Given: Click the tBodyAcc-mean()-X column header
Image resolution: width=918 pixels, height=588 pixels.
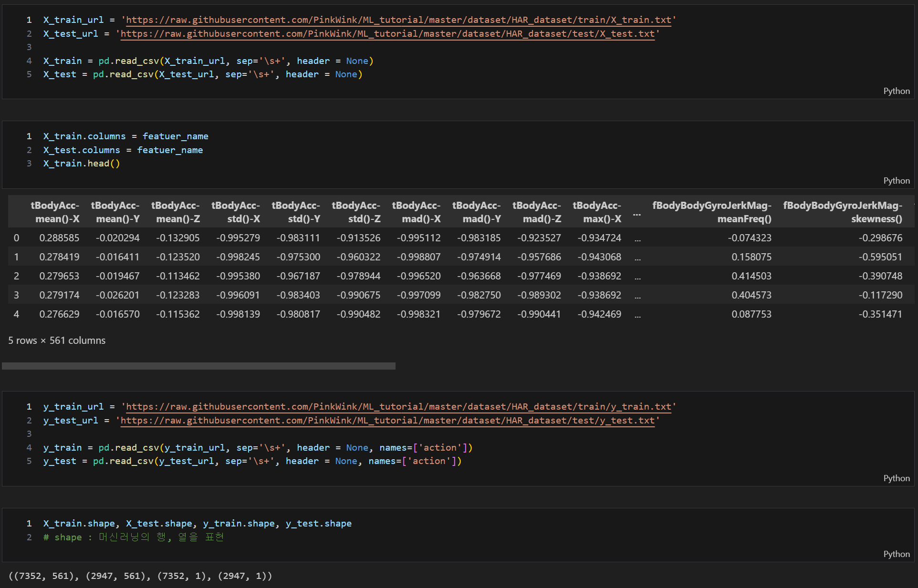Looking at the screenshot, I should (55, 212).
